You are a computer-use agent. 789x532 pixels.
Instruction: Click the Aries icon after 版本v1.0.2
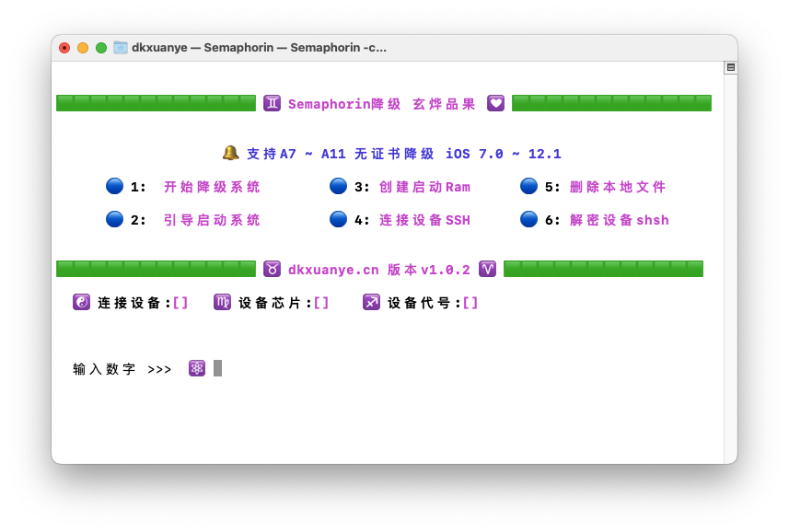(x=487, y=269)
